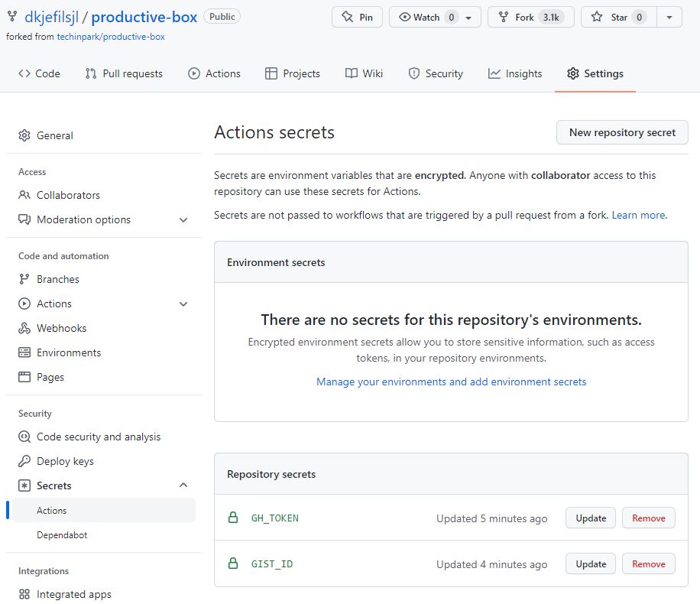Open the Pull requests tab
This screenshot has height=604, width=700.
124,73
